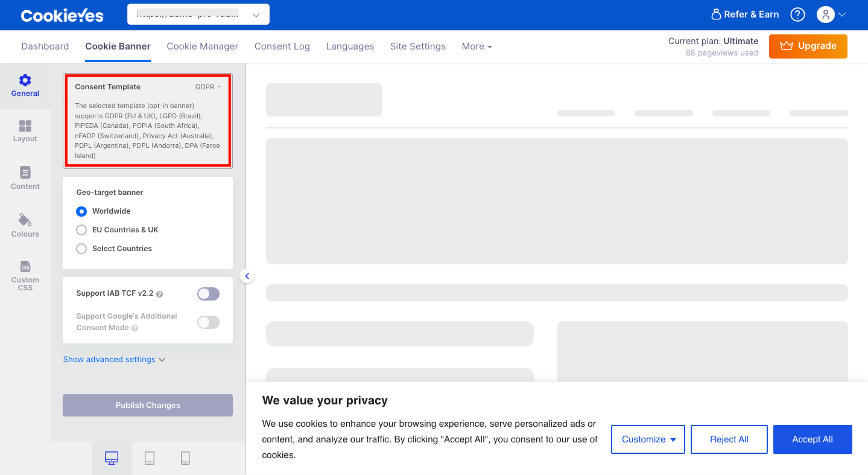
Task: Click the Upgrade button
Action: coord(808,46)
